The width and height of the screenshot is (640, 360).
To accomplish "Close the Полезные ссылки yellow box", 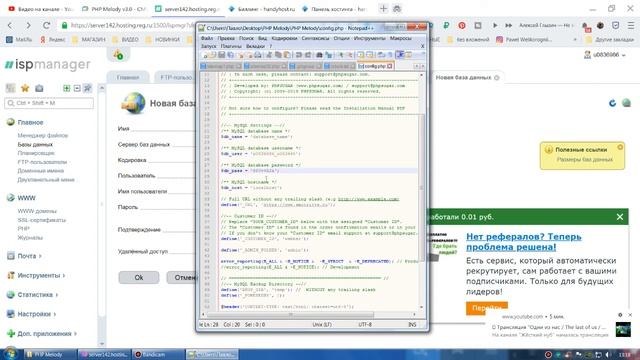I will click(620, 147).
